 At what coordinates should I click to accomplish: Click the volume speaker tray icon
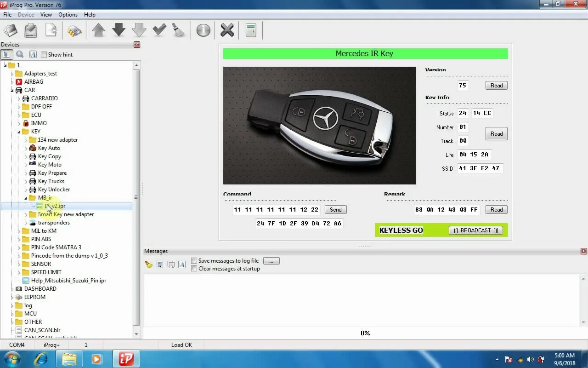pyautogui.click(x=530, y=359)
